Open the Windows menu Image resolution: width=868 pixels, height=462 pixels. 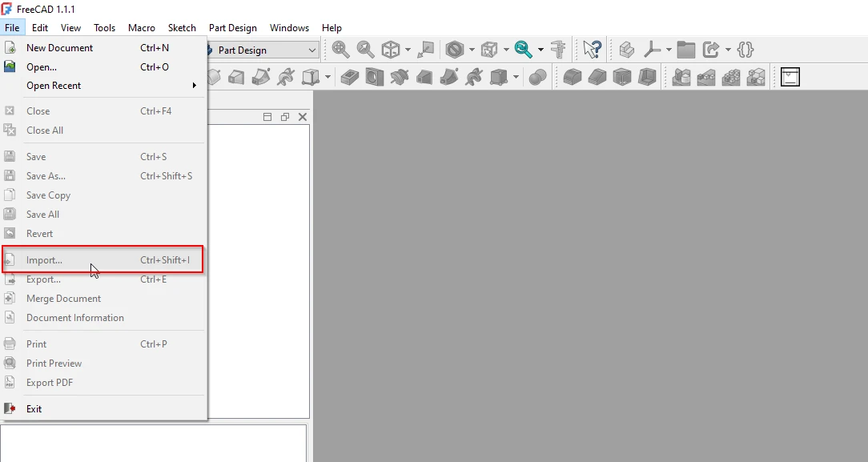(290, 28)
